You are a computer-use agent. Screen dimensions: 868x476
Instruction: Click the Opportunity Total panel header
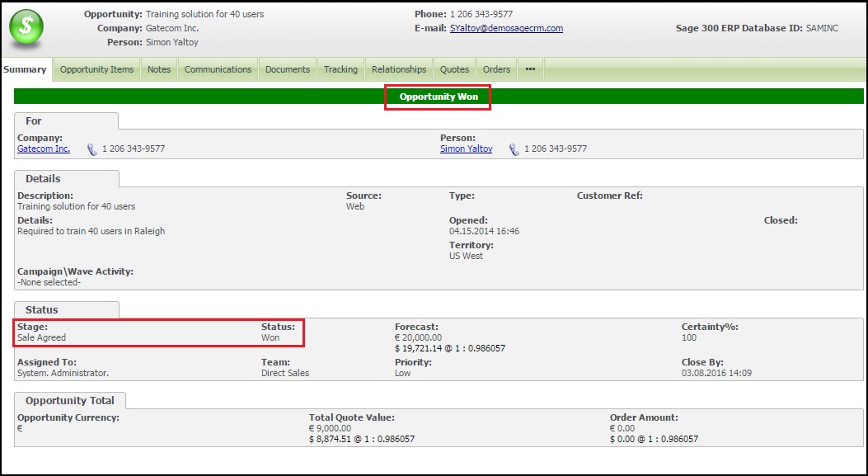pos(70,401)
